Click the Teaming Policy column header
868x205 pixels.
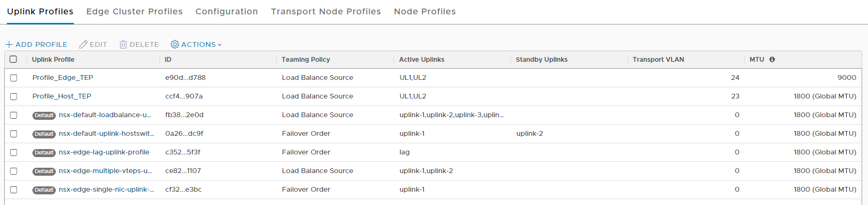306,60
